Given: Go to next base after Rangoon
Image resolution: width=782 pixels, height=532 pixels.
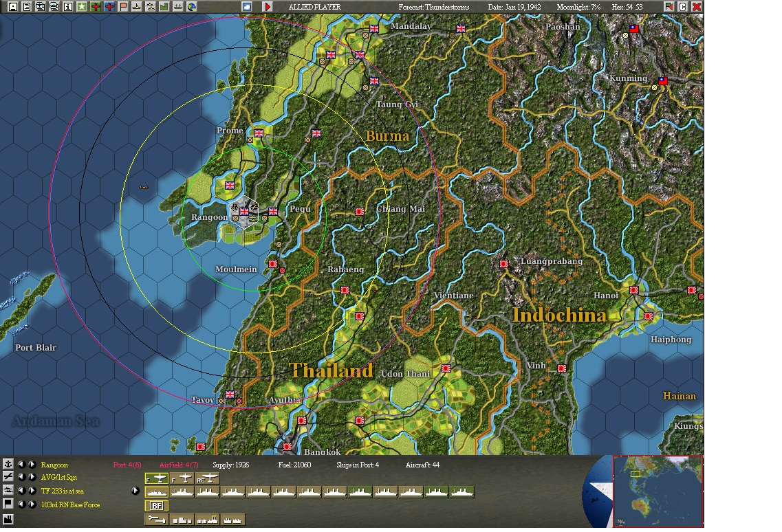Looking at the screenshot, I should (32, 464).
